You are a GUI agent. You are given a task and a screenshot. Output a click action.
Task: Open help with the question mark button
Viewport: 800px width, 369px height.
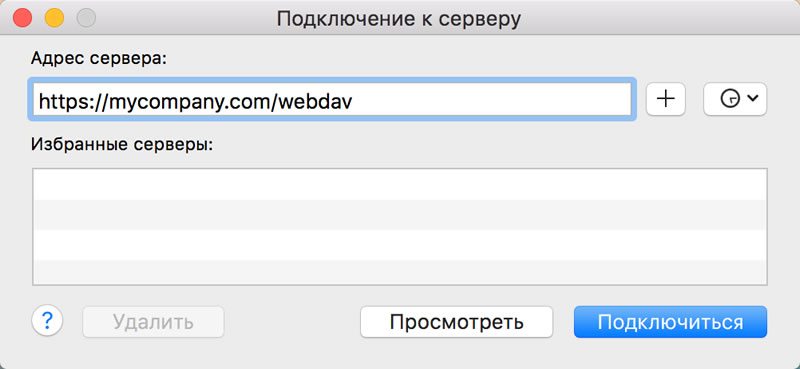47,321
